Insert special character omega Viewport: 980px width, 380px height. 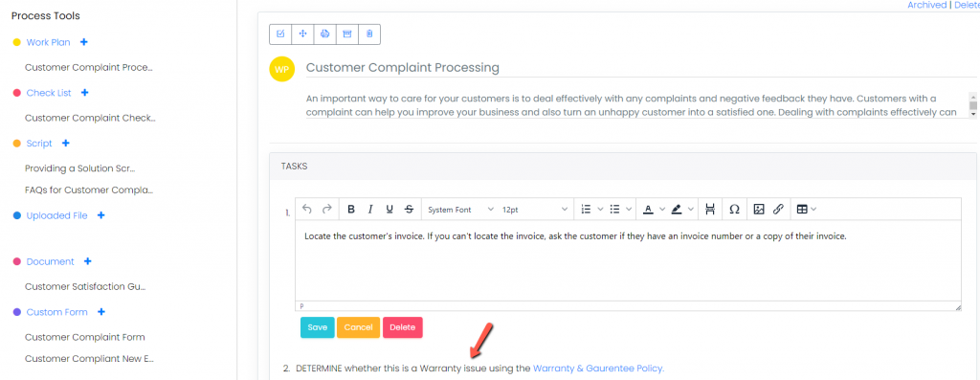point(734,210)
